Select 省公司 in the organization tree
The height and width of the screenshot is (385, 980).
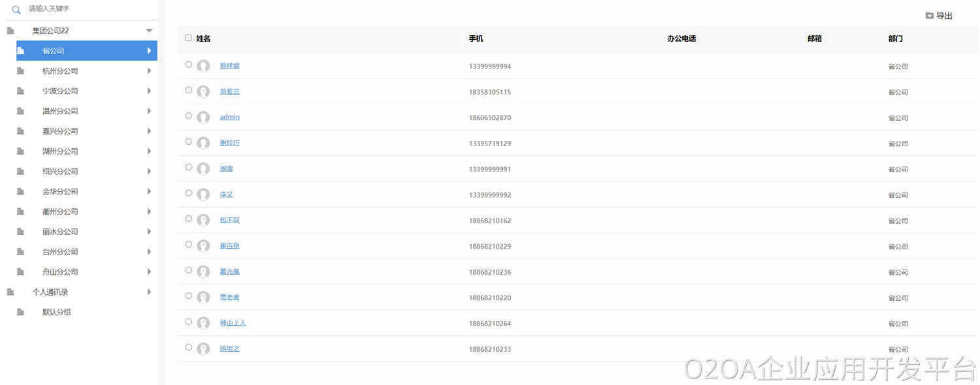pyautogui.click(x=54, y=51)
